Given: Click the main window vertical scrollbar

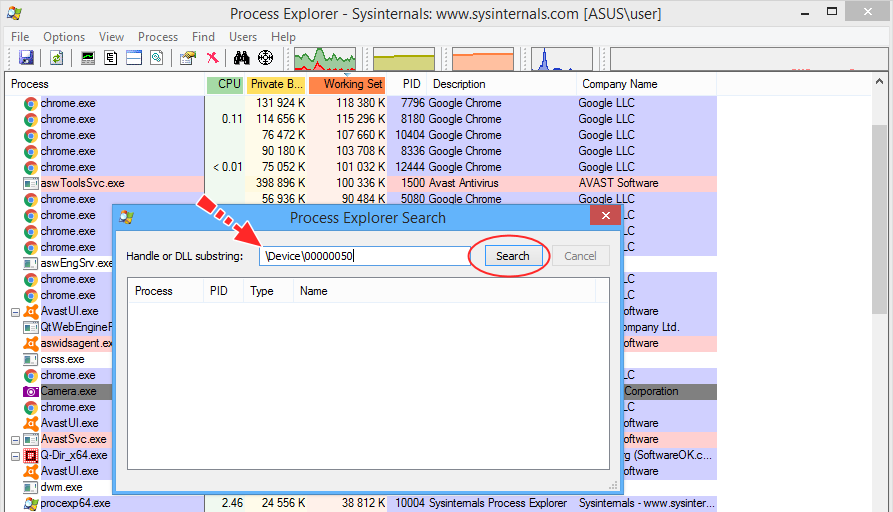Looking at the screenshot, I should pyautogui.click(x=879, y=218).
